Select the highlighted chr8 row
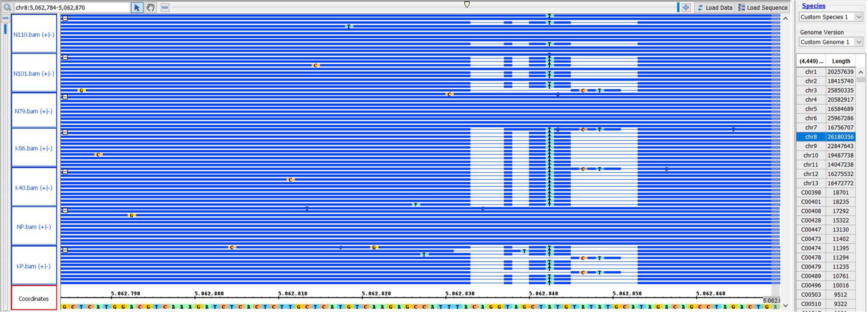 point(826,137)
